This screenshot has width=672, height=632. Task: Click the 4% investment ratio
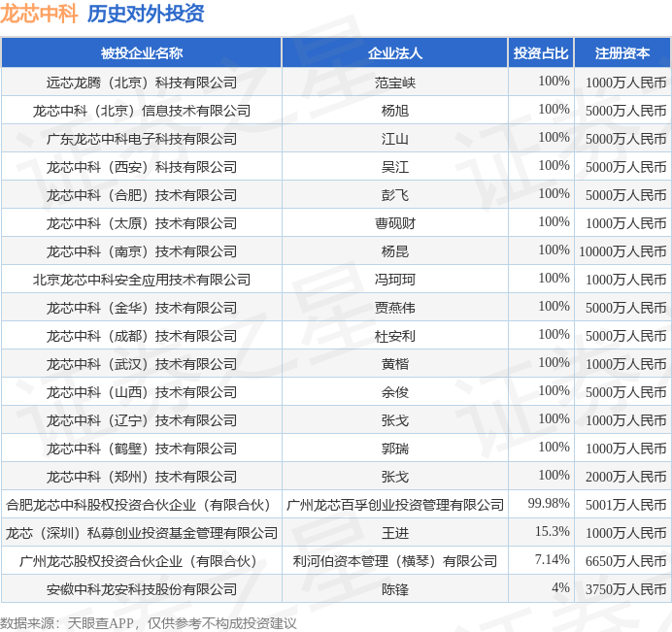[x=560, y=587]
